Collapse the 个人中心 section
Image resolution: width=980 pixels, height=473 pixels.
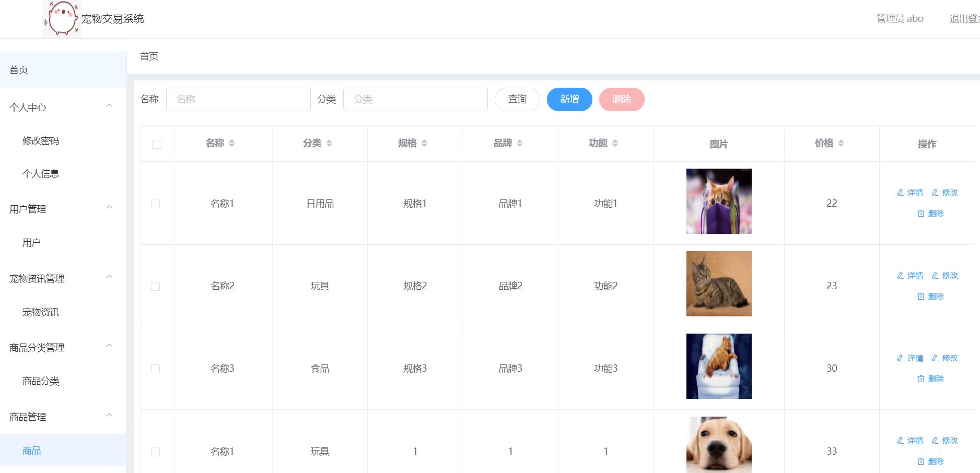109,105
